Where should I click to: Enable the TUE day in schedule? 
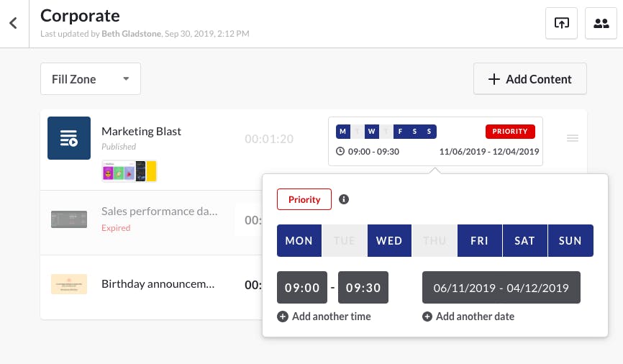[x=345, y=240]
